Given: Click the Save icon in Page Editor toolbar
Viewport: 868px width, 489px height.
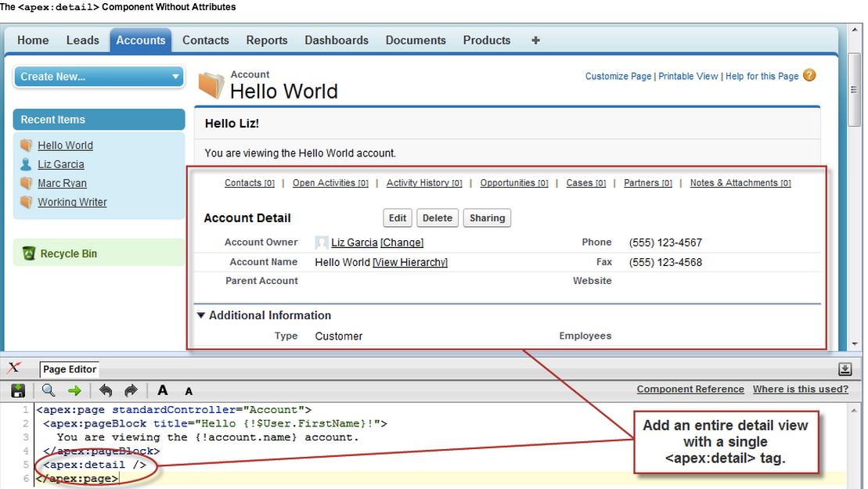Looking at the screenshot, I should click(18, 390).
